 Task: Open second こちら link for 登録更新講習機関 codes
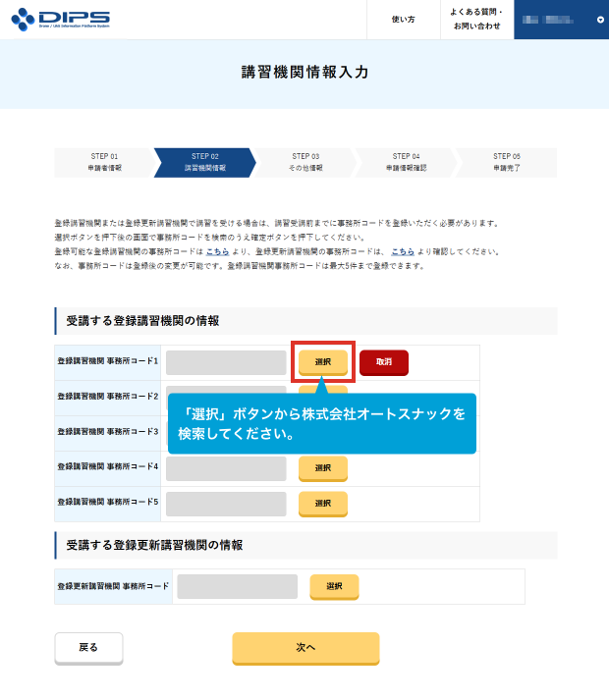coord(403,251)
